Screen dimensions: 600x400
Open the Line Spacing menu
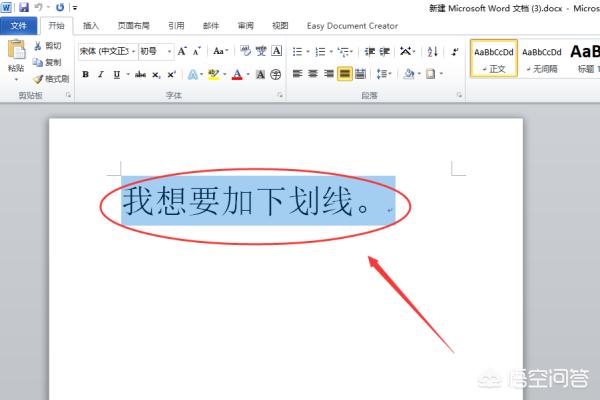(384, 73)
